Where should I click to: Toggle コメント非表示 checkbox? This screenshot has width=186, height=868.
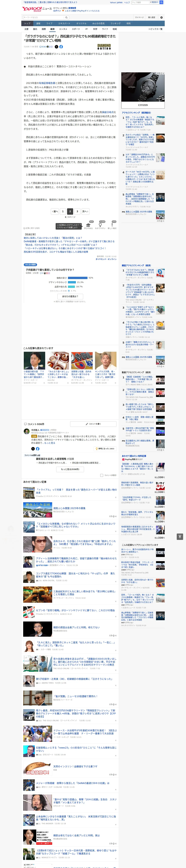[102, 475]
